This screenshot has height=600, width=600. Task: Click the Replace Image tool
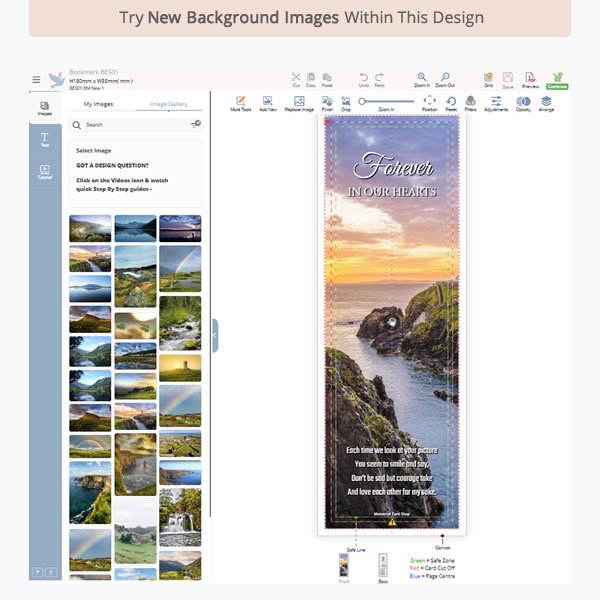tap(299, 103)
